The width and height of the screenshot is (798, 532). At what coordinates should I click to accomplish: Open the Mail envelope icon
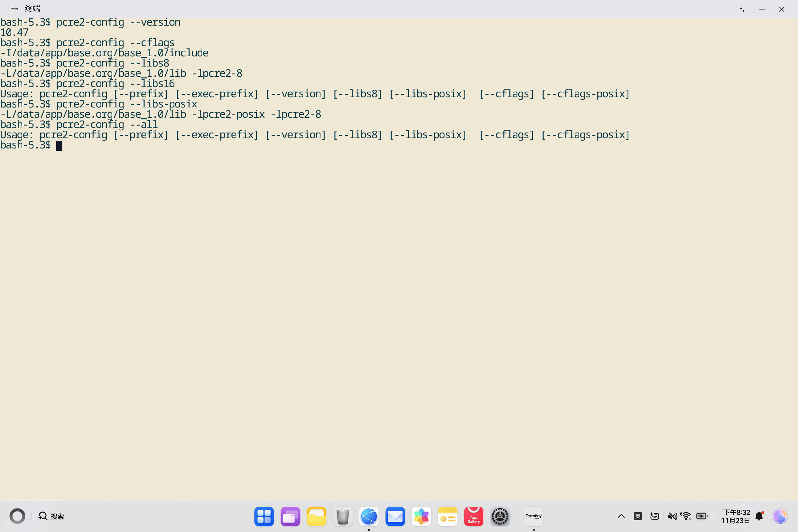click(395, 516)
